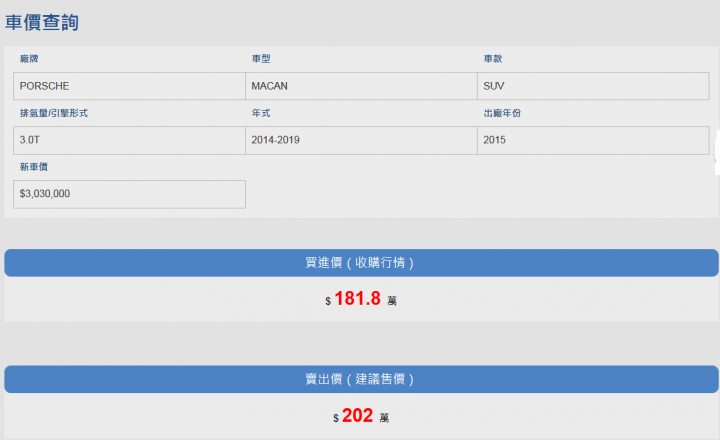Click the 廠牌 label

29,59
